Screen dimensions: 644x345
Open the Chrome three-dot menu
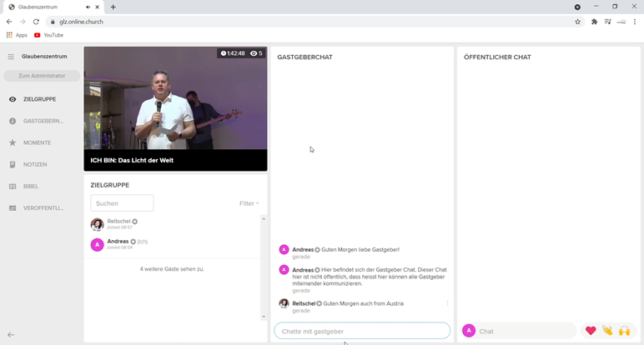click(635, 22)
